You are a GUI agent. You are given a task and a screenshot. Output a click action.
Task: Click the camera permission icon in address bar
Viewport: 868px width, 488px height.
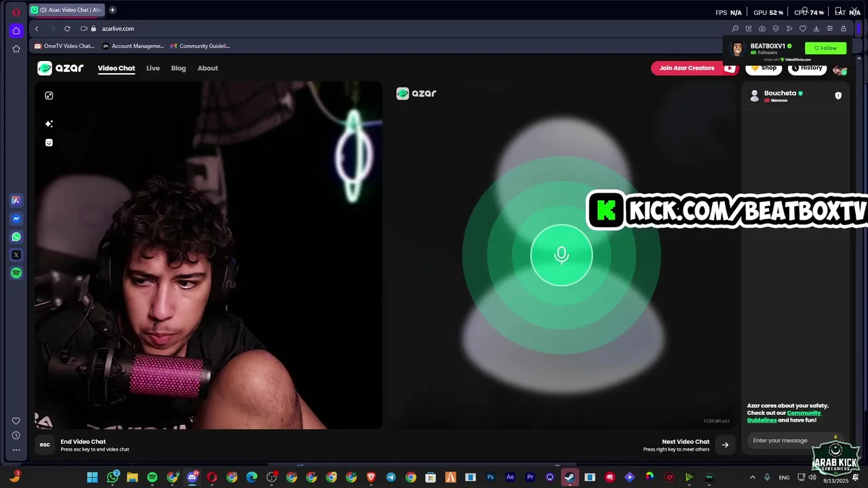pyautogui.click(x=84, y=28)
